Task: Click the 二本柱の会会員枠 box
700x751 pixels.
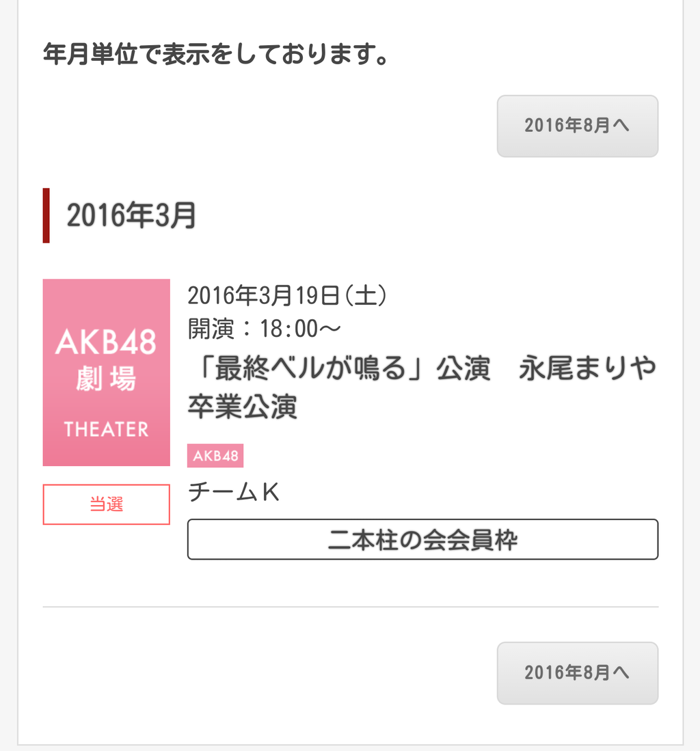Action: [422, 540]
